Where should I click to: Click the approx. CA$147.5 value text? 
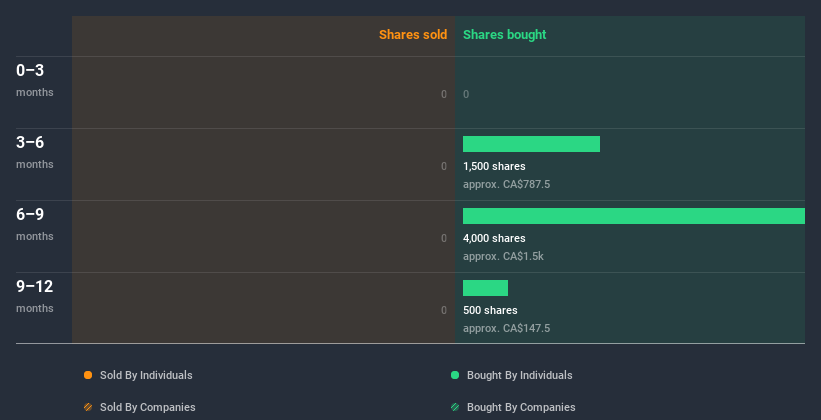(x=506, y=328)
